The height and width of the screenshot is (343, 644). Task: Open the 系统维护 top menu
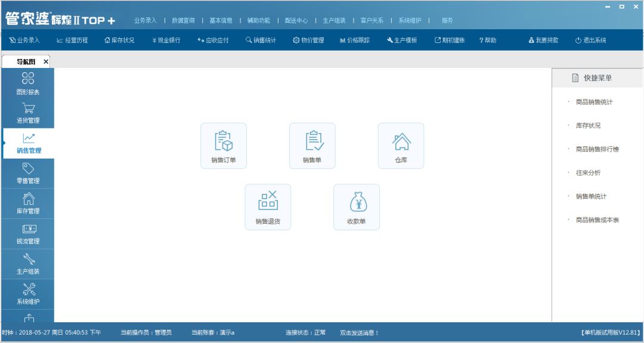pos(410,20)
